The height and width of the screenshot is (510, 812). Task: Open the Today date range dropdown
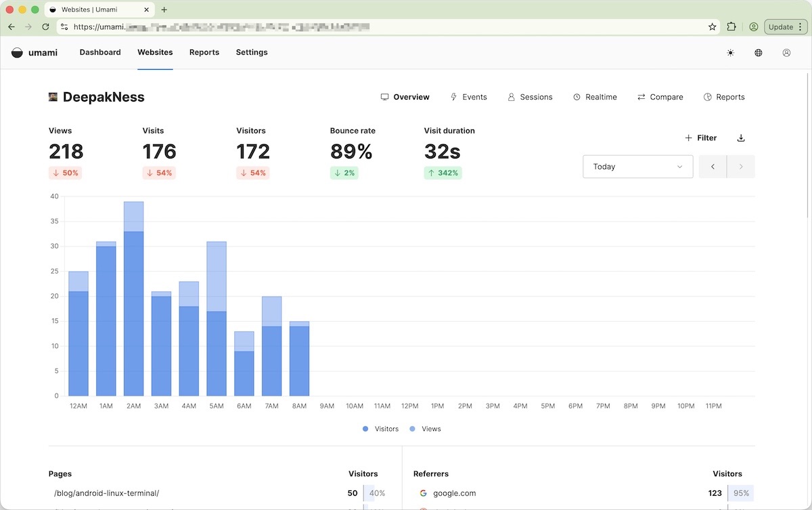637,166
